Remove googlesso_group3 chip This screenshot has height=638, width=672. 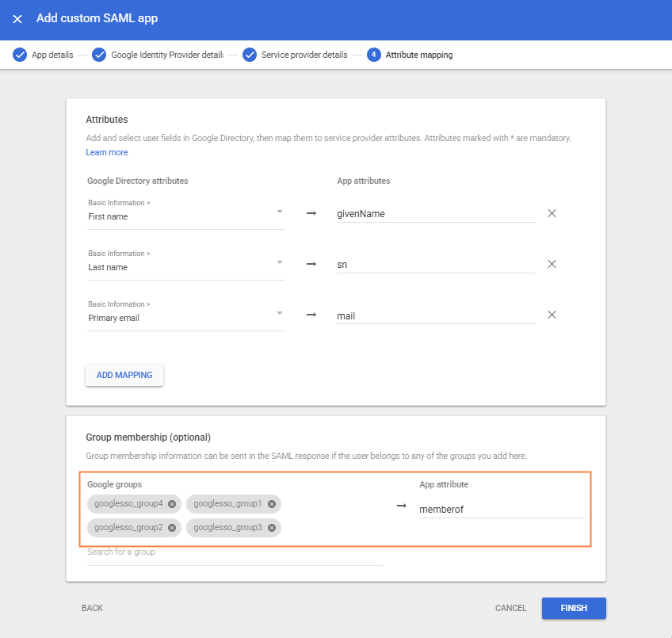(x=272, y=528)
